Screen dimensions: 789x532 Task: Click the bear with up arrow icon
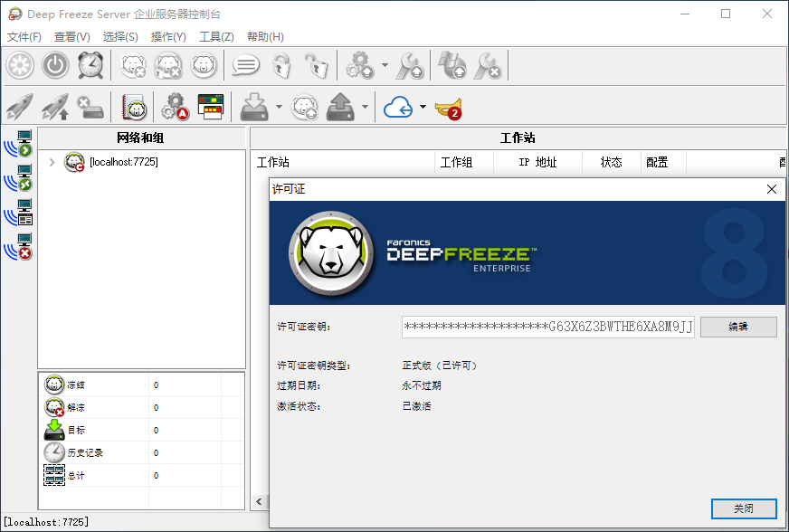(305, 107)
